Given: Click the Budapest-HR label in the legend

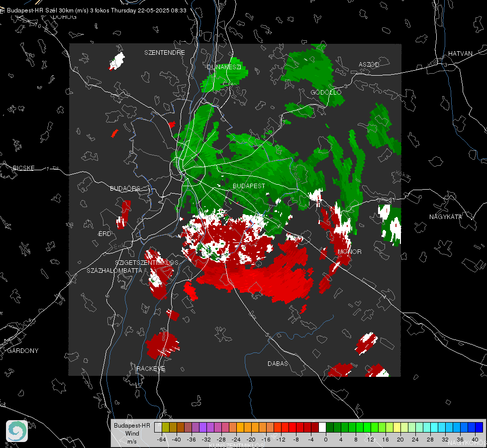Looking at the screenshot, I should pyautogui.click(x=132, y=425).
